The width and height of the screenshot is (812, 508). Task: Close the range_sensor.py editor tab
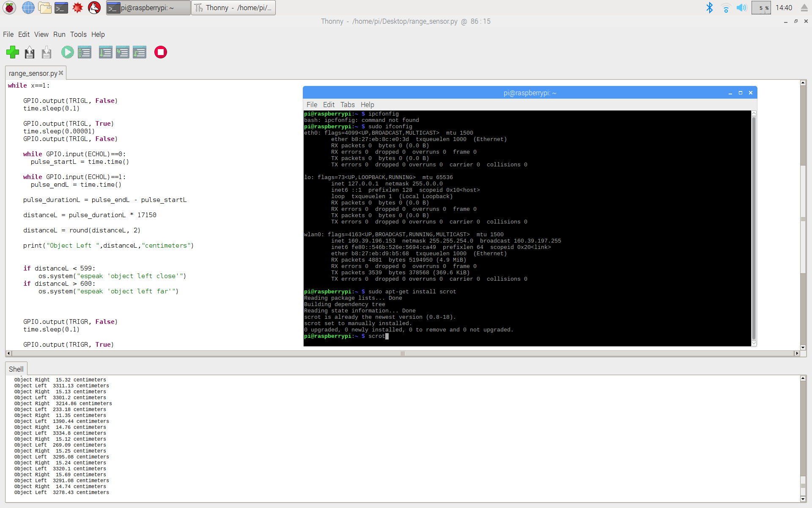[x=61, y=73]
